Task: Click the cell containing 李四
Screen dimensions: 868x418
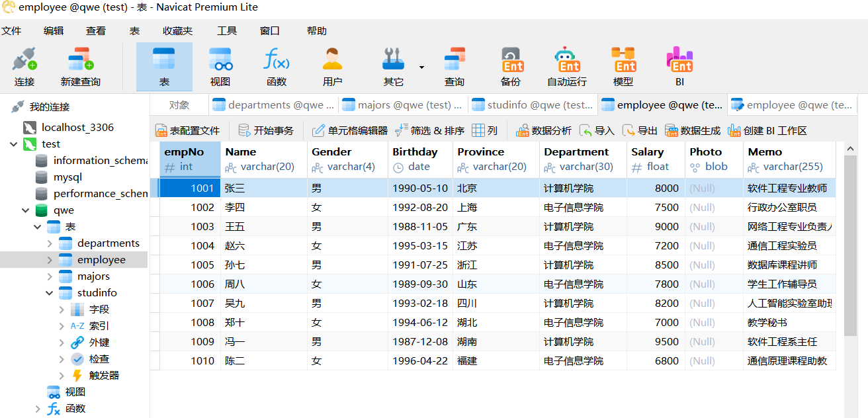Action: tap(264, 207)
